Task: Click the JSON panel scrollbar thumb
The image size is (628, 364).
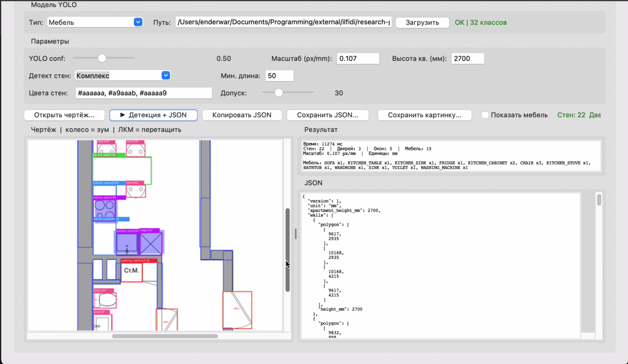Action: click(599, 200)
